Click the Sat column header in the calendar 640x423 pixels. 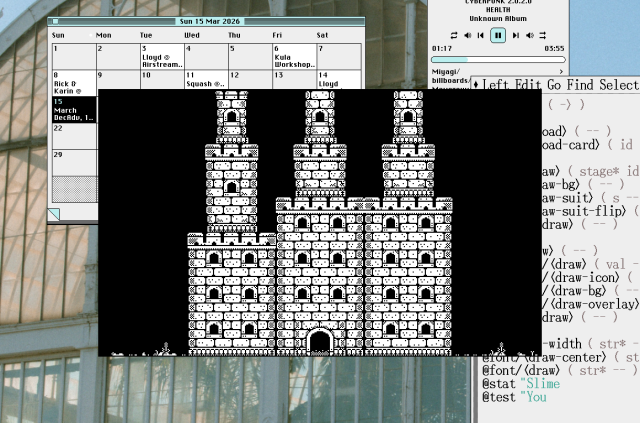pyautogui.click(x=322, y=35)
